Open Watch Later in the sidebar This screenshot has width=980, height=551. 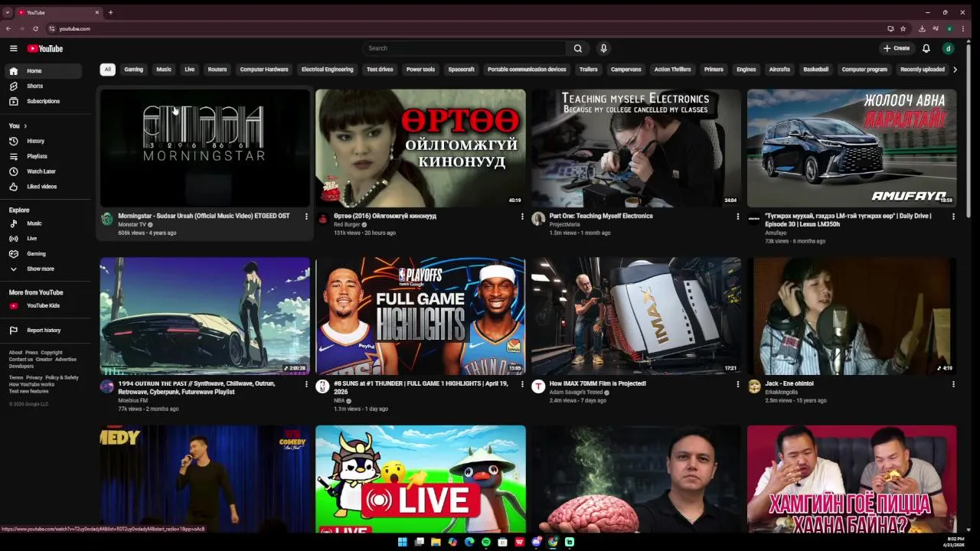click(43, 171)
